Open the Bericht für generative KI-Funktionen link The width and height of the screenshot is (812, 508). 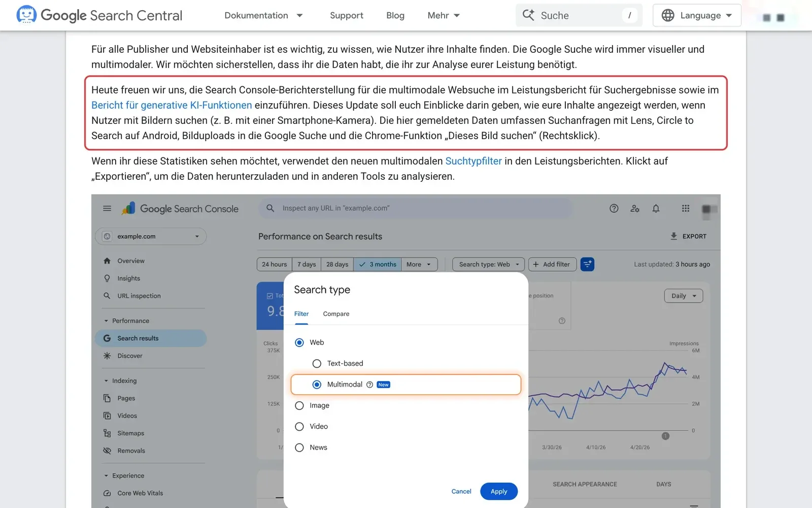(x=172, y=105)
